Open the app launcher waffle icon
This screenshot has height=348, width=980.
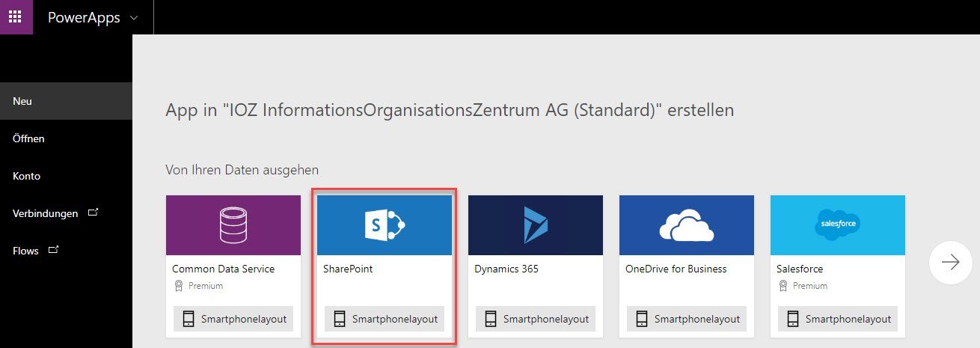click(x=16, y=16)
